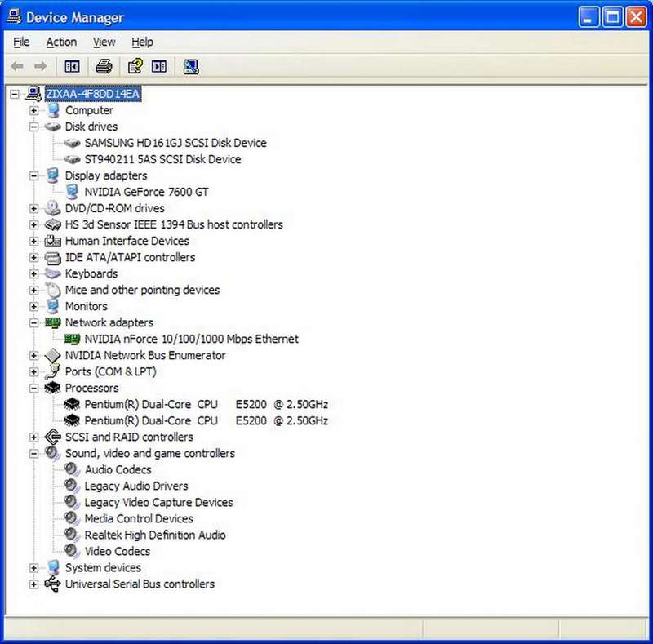Collapse the Network adapters node
The height and width of the screenshot is (644, 653).
(x=33, y=323)
